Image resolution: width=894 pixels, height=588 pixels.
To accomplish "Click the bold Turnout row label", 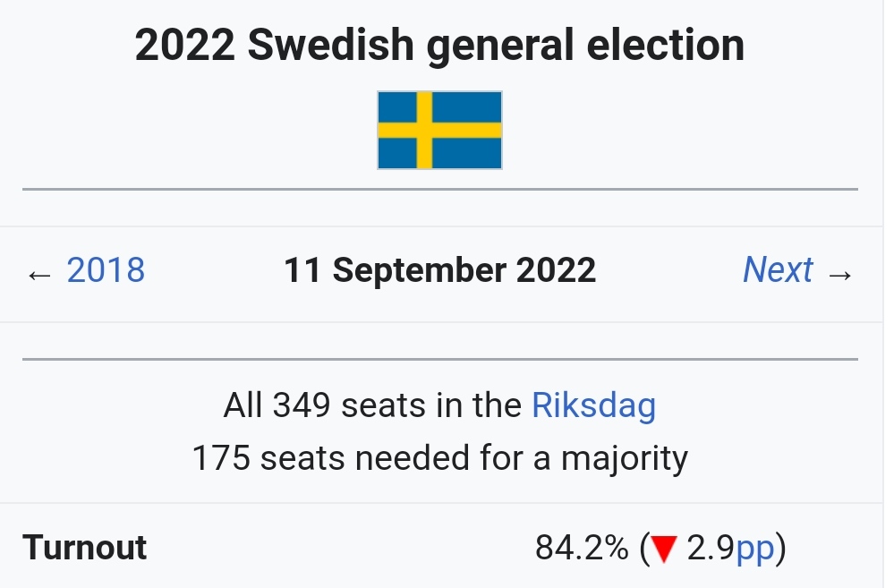I will point(85,548).
